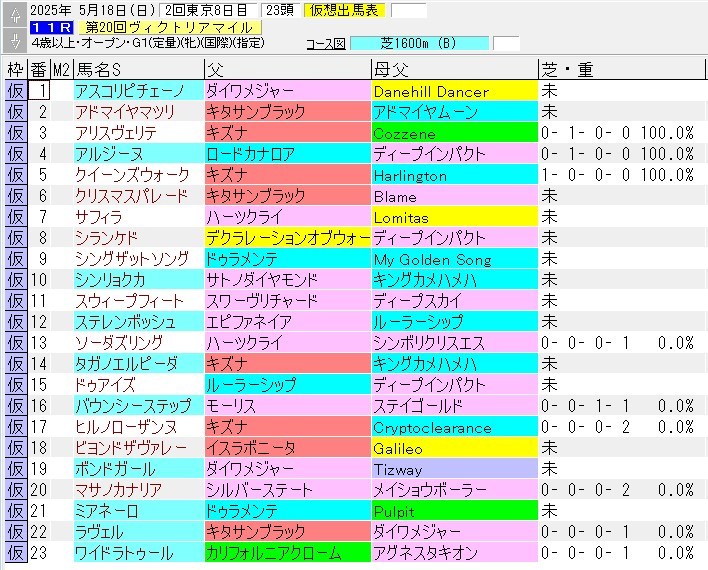
Task: Select horse アルジーヌ
Action: click(139, 154)
